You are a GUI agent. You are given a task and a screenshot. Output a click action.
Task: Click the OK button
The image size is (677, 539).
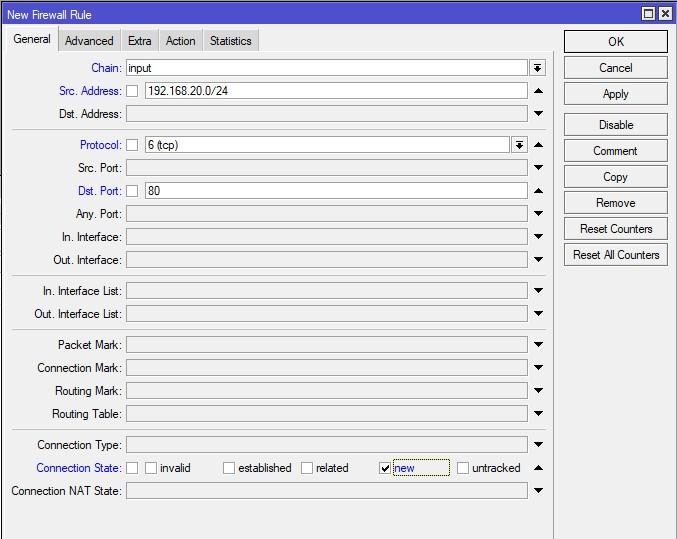coord(616,41)
